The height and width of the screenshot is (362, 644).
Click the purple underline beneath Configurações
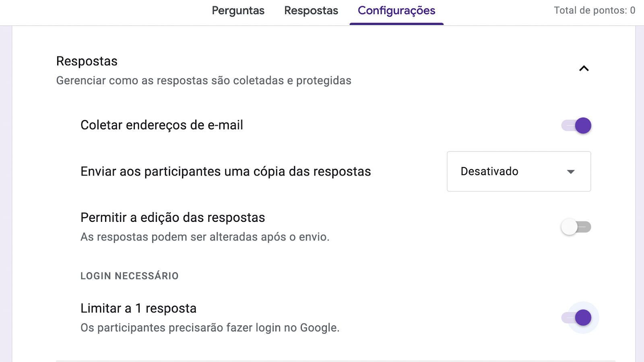click(x=396, y=24)
